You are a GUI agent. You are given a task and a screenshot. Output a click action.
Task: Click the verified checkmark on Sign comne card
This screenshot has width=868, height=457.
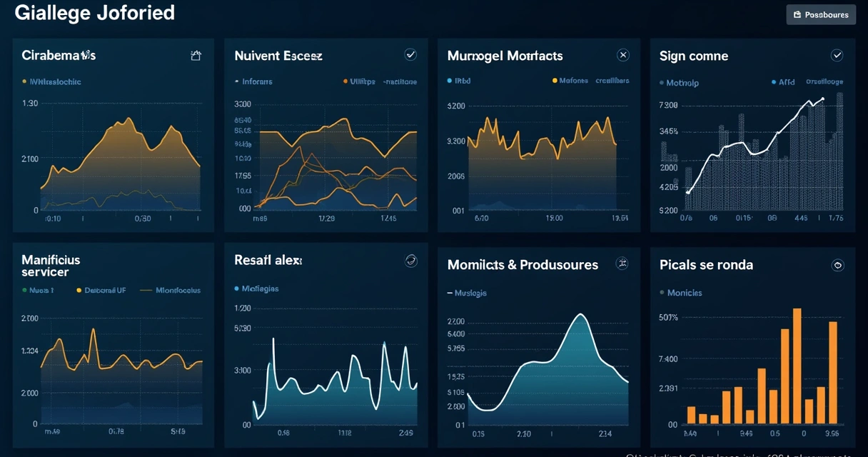point(837,54)
